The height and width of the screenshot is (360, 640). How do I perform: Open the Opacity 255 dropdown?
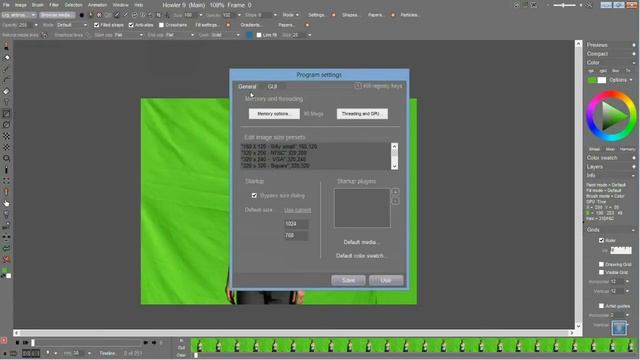point(36,25)
